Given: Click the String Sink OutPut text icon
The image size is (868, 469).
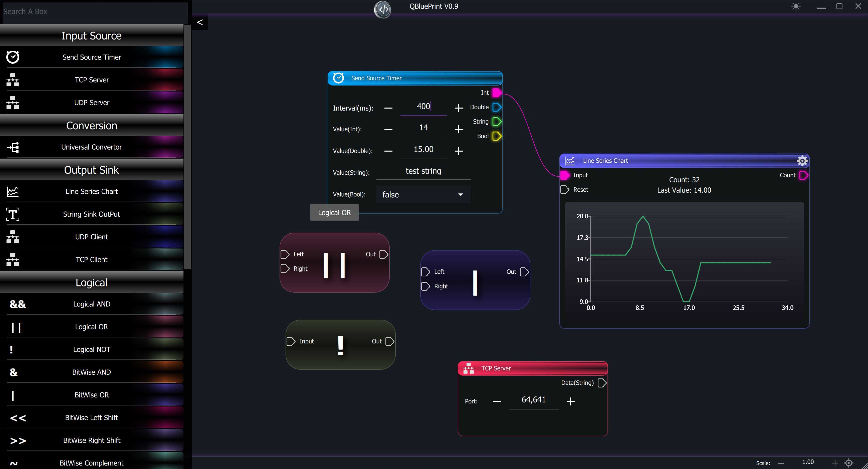Looking at the screenshot, I should pyautogui.click(x=13, y=214).
